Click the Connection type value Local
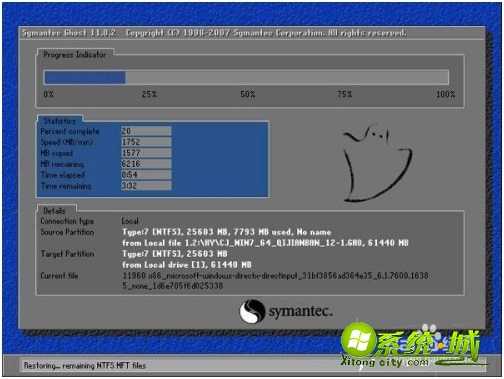The image size is (504, 379). click(x=130, y=221)
